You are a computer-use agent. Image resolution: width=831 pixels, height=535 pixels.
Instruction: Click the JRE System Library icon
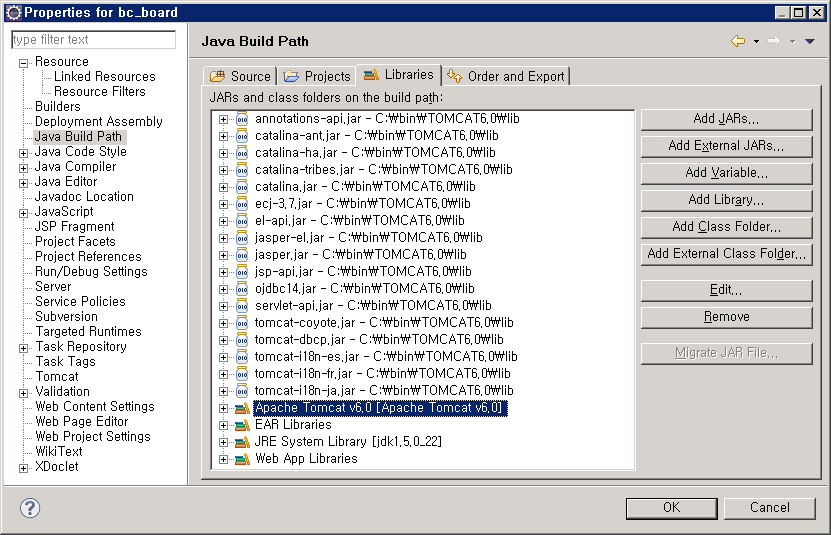click(242, 441)
